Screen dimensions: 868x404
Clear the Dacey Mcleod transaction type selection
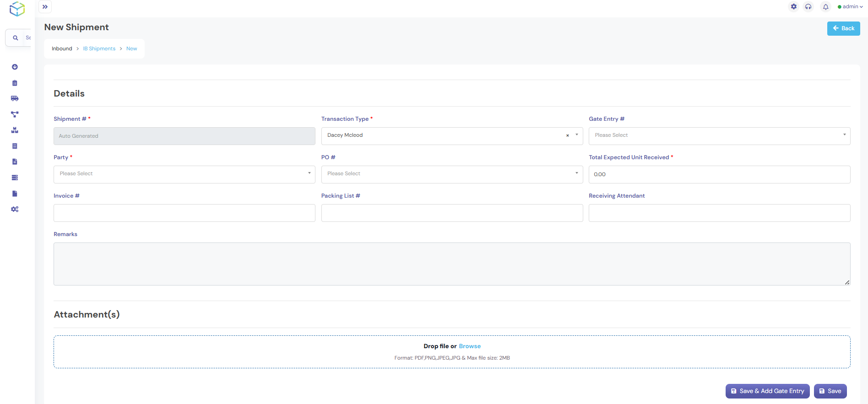click(567, 135)
